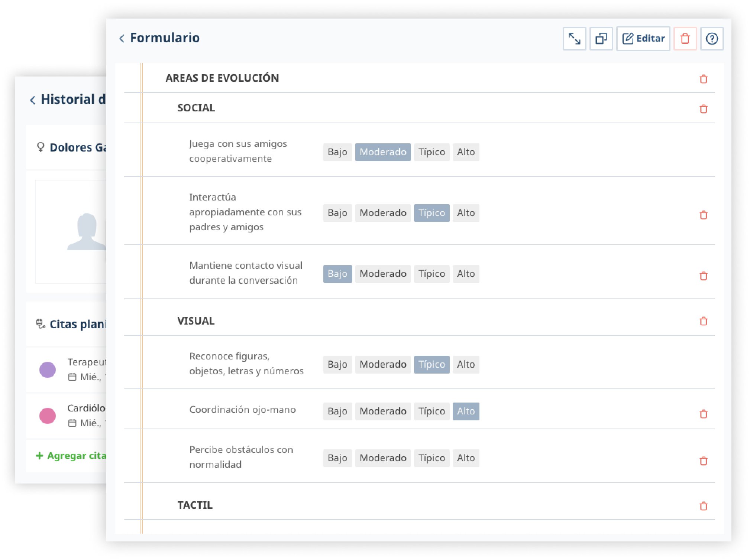Choose Típico for Coordinación ojo-mano
The width and height of the screenshot is (750, 560).
coord(431,411)
